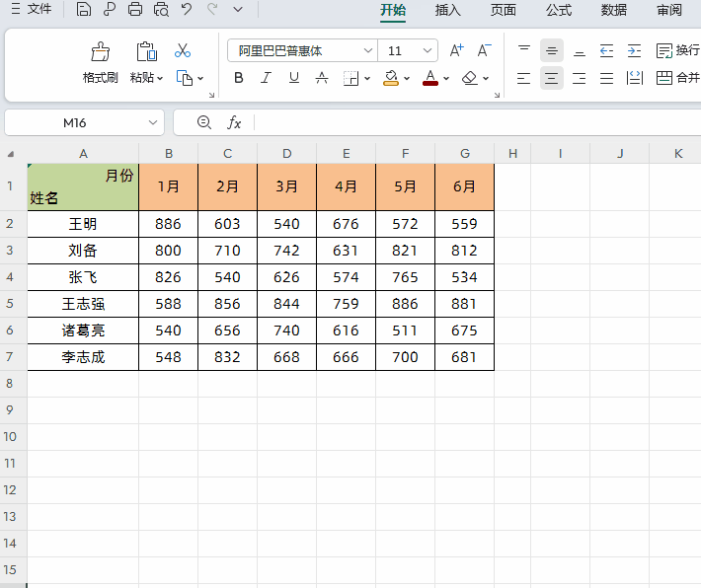Click the 换行 wrap text button
Screen dimensions: 701x588
click(677, 50)
